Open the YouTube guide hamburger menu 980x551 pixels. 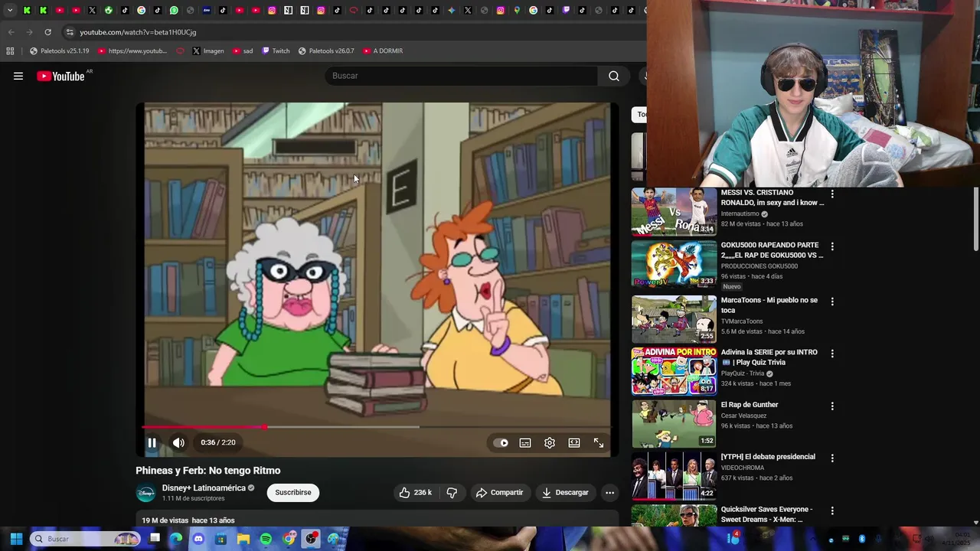[18, 76]
